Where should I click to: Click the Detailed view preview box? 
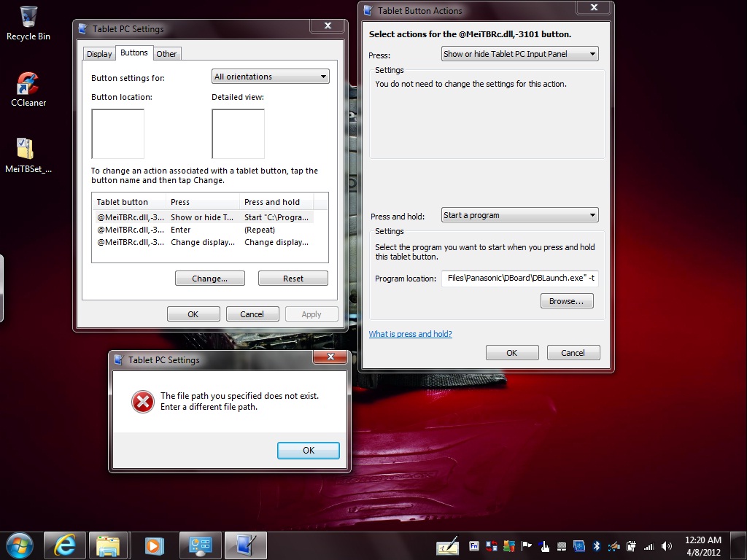pyautogui.click(x=239, y=134)
